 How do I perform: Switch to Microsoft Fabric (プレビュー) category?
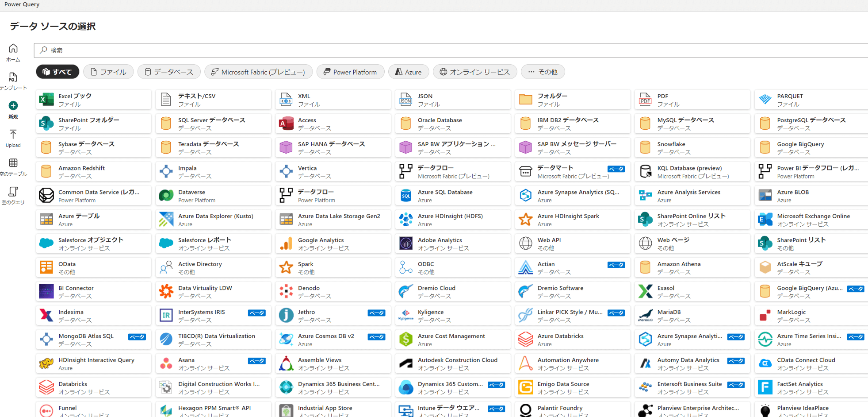[x=258, y=72]
